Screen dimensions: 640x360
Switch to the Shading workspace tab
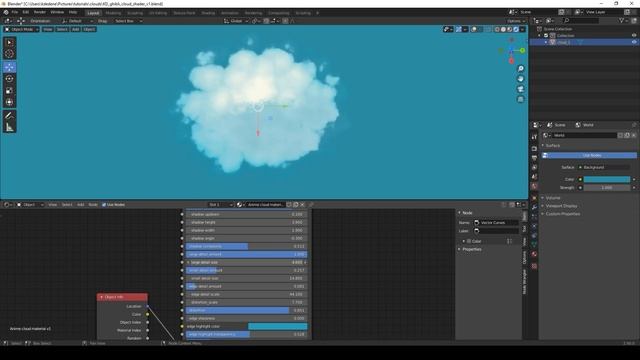[x=208, y=13]
